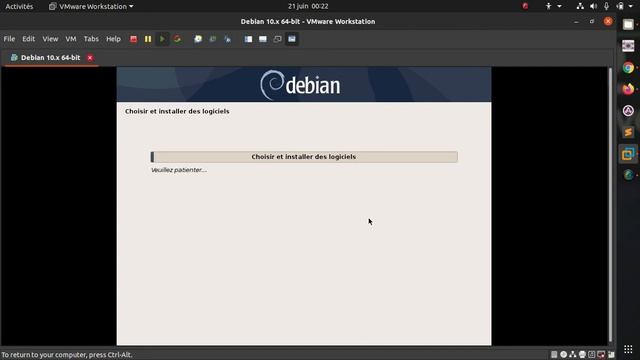640x360 pixels.
Task: Open the File menu
Action: pos(9,39)
